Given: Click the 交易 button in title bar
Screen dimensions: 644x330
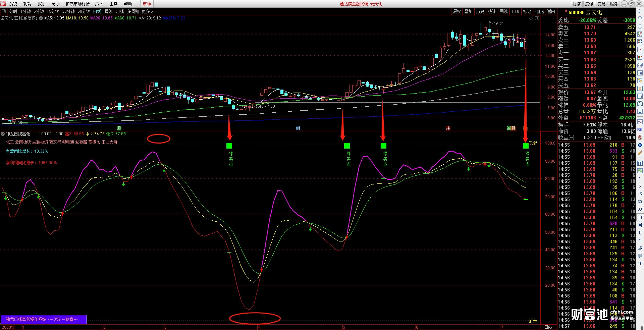Looking at the screenshot, I should pos(601,4).
